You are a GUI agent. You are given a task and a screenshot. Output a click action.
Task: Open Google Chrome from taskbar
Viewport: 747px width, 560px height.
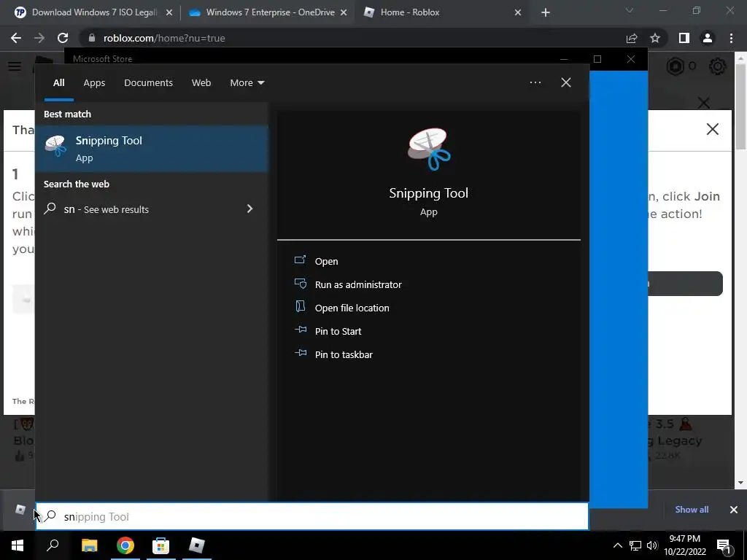pyautogui.click(x=125, y=545)
